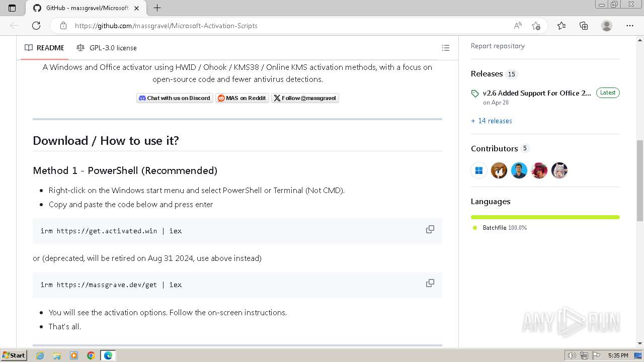The height and width of the screenshot is (362, 644).
Task: Open the Windows Start button
Action: point(14,355)
